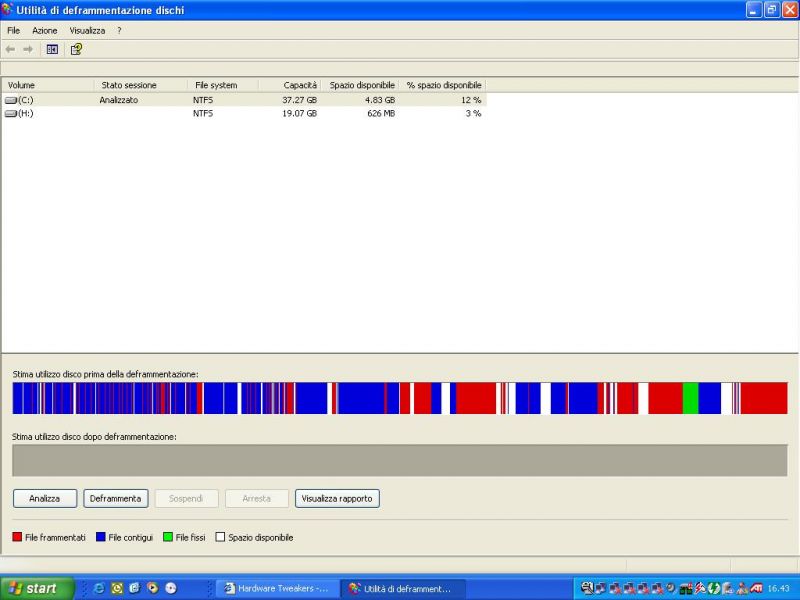This screenshot has height=600, width=800.
Task: Sort by Volume column header
Action: [x=48, y=85]
